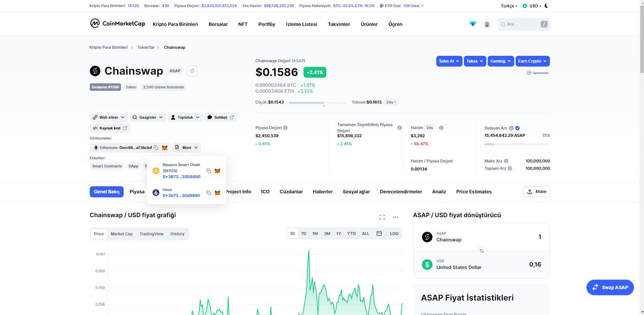Copy the Binance Smart Chain address

point(209,171)
